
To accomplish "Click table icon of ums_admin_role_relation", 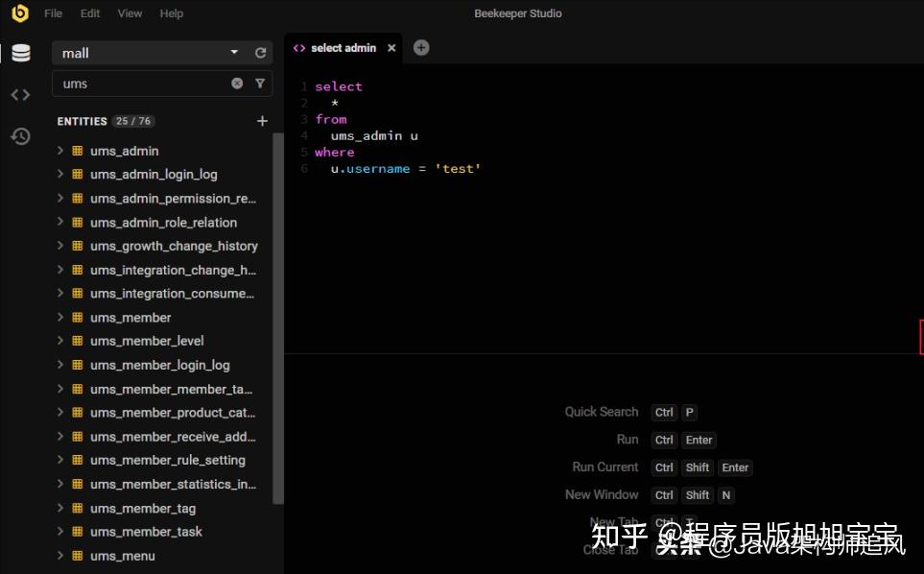I will pyautogui.click(x=77, y=222).
